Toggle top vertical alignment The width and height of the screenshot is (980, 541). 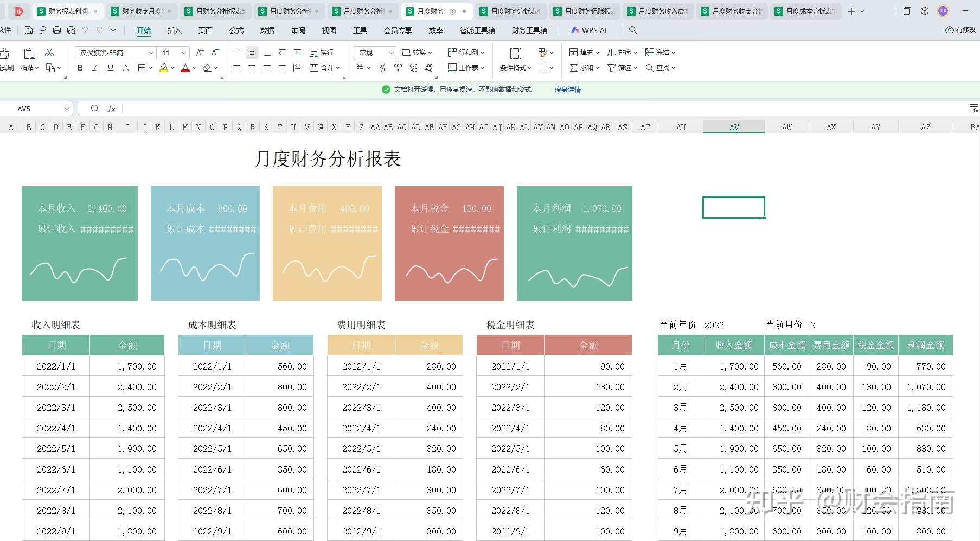pos(237,53)
